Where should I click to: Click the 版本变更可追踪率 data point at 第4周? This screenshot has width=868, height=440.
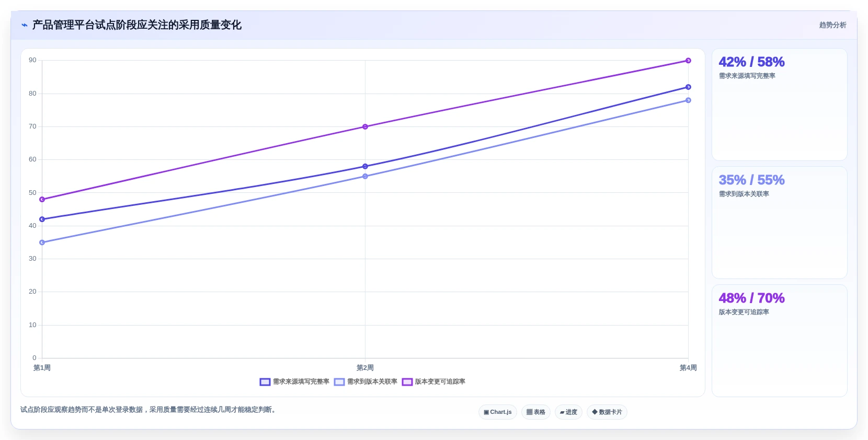688,61
